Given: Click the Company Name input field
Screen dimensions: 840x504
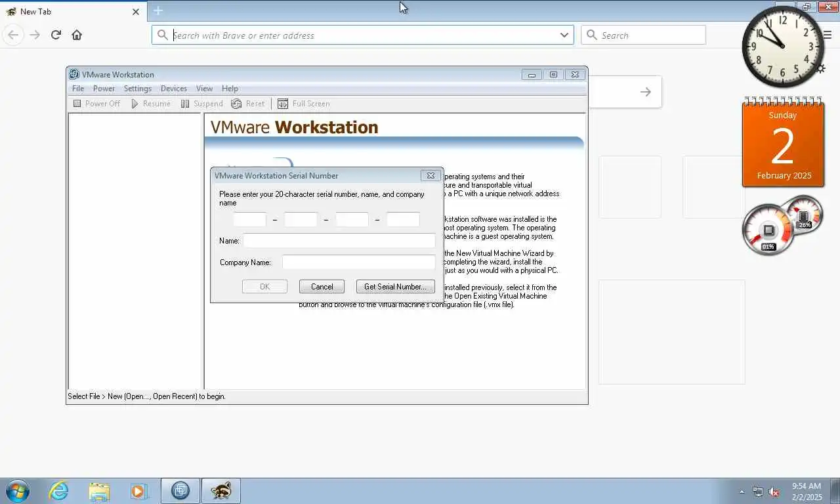Looking at the screenshot, I should 359,262.
